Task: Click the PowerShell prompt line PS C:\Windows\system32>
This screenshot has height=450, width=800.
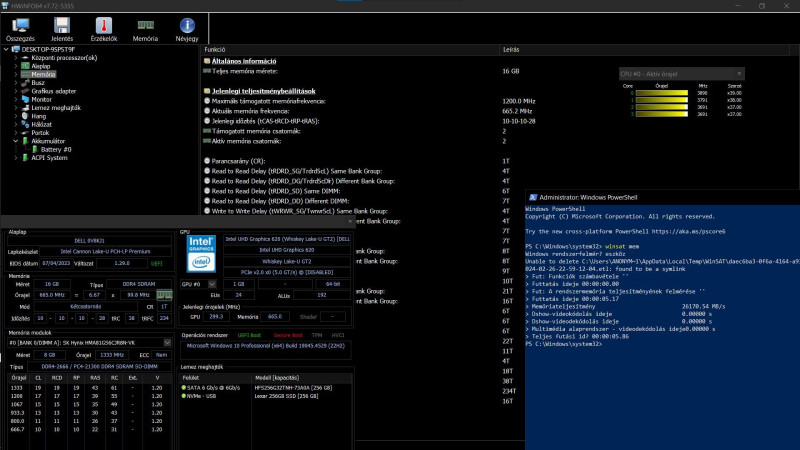Action: coord(563,344)
